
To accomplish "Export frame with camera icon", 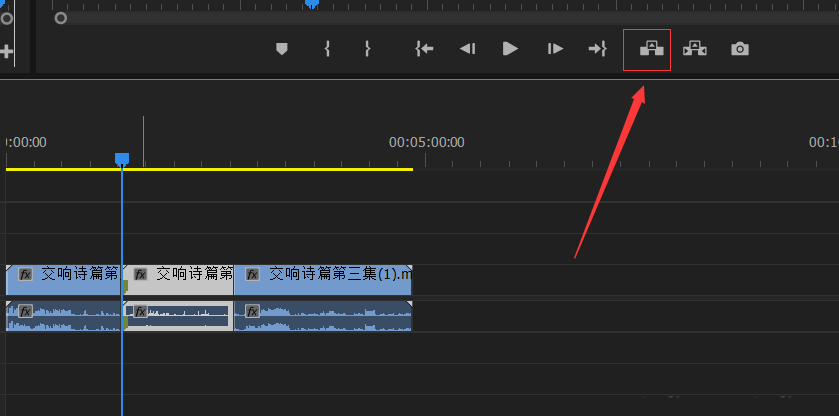I will point(739,49).
